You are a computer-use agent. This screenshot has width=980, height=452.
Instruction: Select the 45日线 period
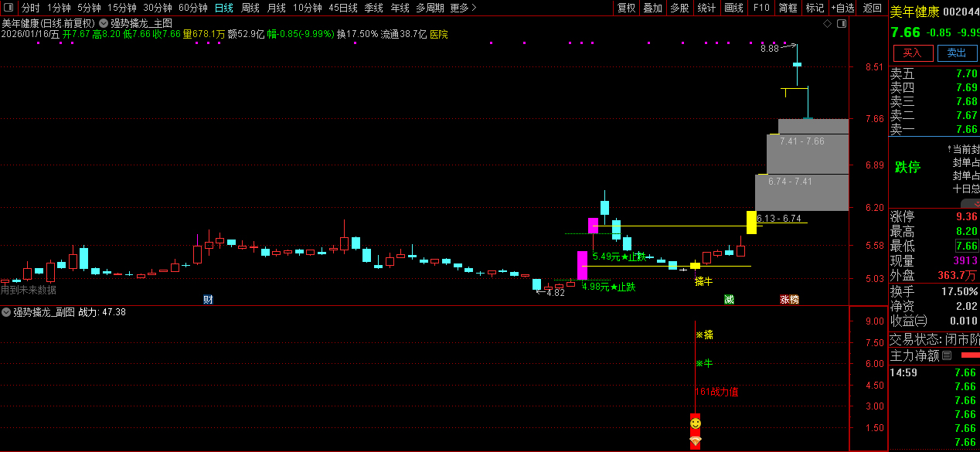(x=343, y=8)
